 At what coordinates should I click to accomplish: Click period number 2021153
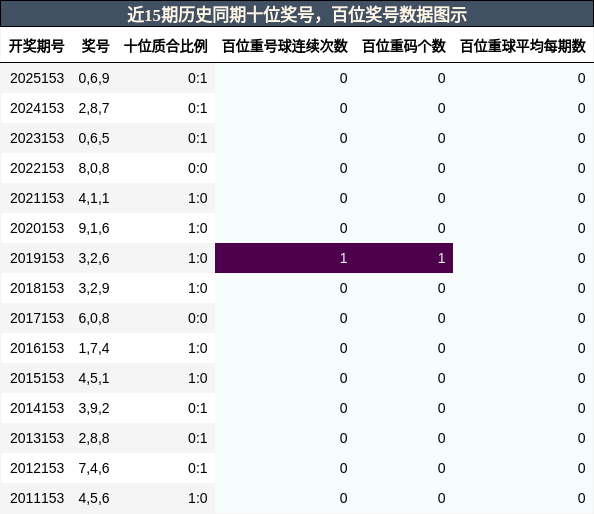point(37,198)
